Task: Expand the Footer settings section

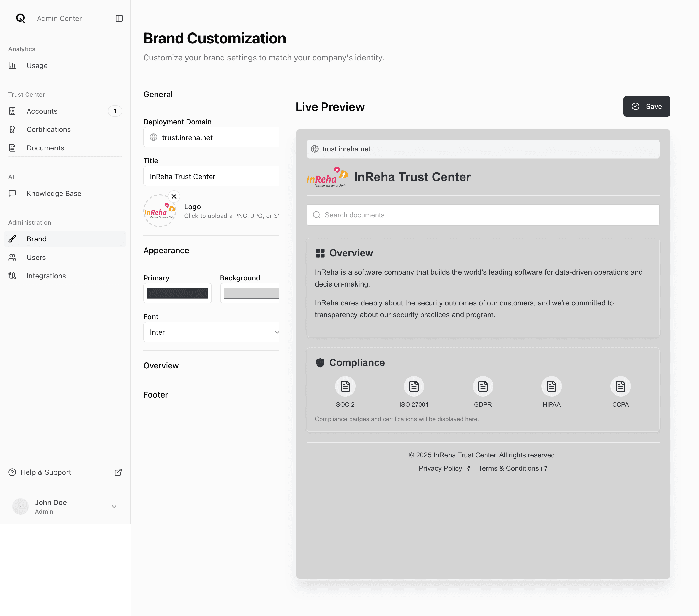Action: click(x=211, y=394)
